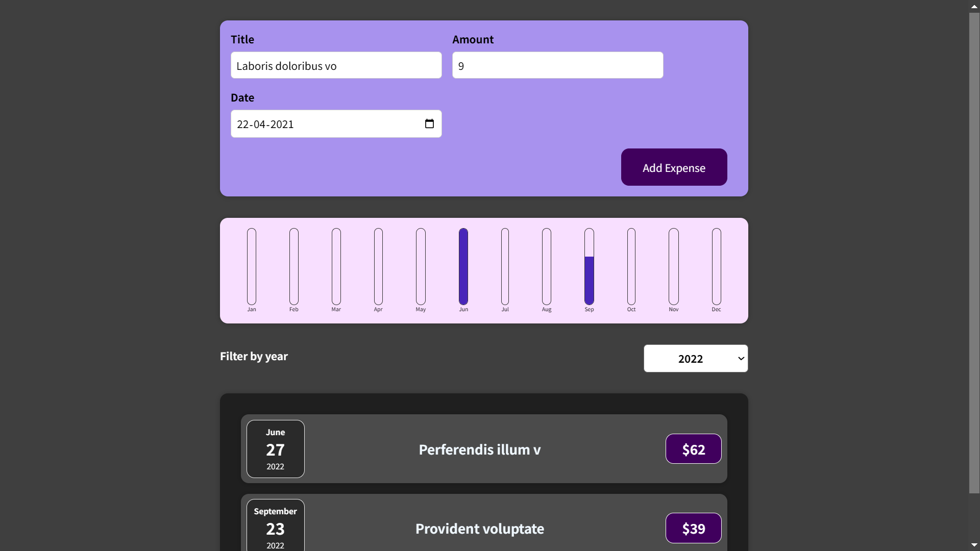Click the vertical scrollbar thumb
Viewport: 980px width, 551px height.
974,253
